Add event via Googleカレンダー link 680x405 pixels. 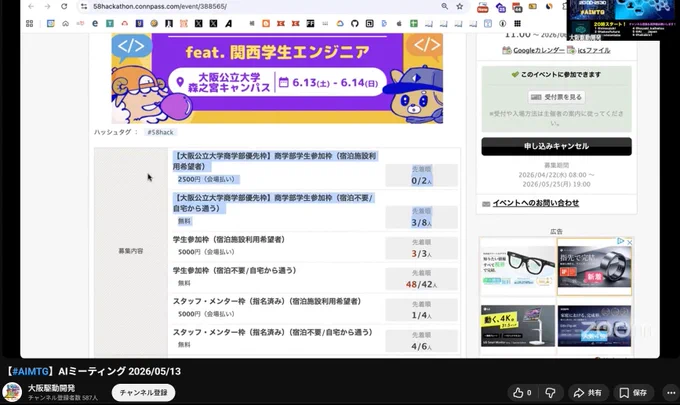coord(539,50)
